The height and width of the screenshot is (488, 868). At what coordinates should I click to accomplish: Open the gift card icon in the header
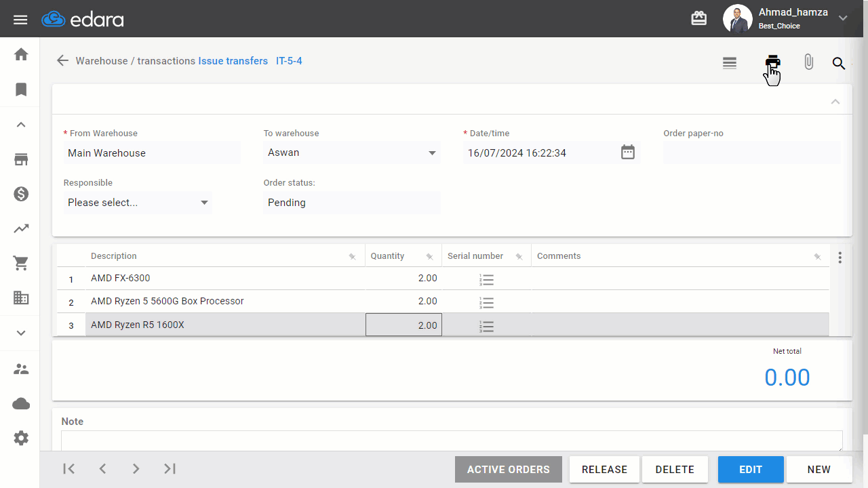699,18
